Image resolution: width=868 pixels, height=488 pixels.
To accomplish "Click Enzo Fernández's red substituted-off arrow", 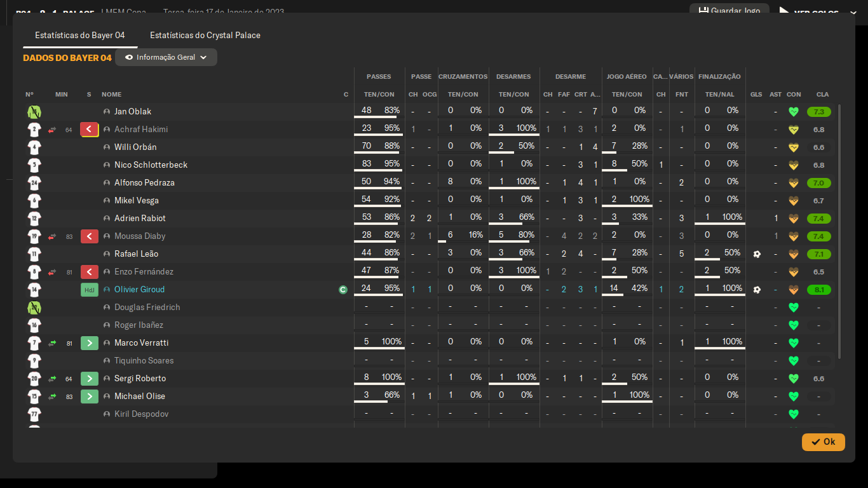I will [x=90, y=272].
